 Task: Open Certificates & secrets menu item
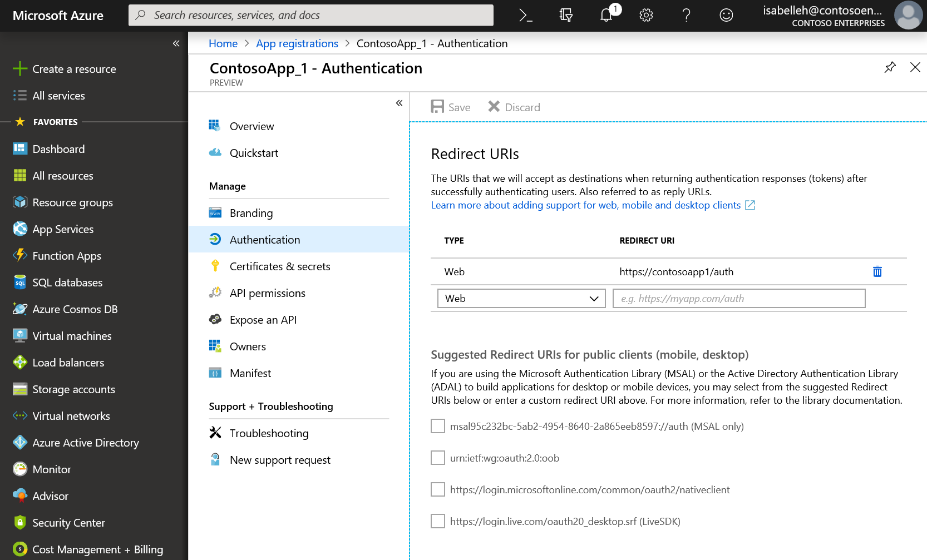coord(280,266)
